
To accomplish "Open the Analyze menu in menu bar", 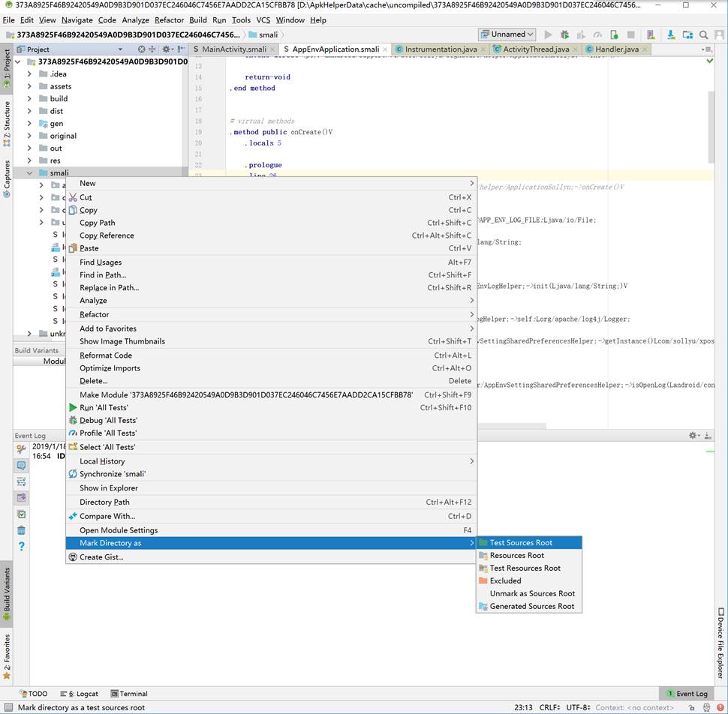I will 136,20.
